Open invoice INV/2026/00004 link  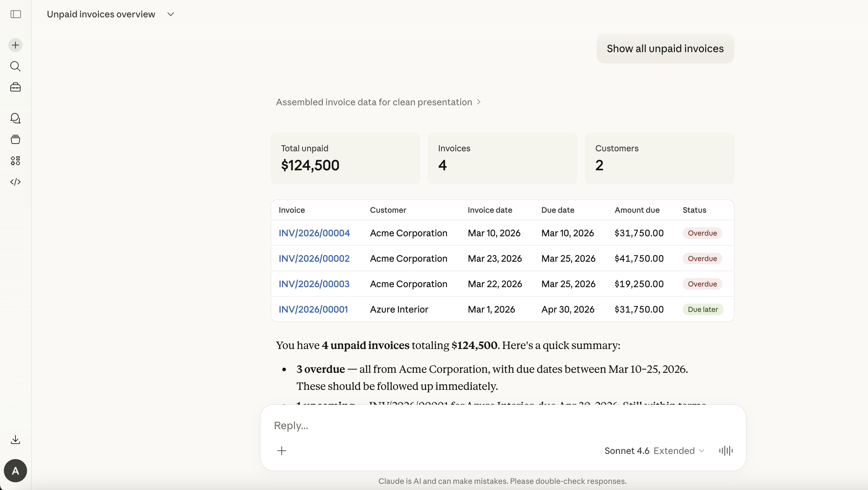[314, 233]
